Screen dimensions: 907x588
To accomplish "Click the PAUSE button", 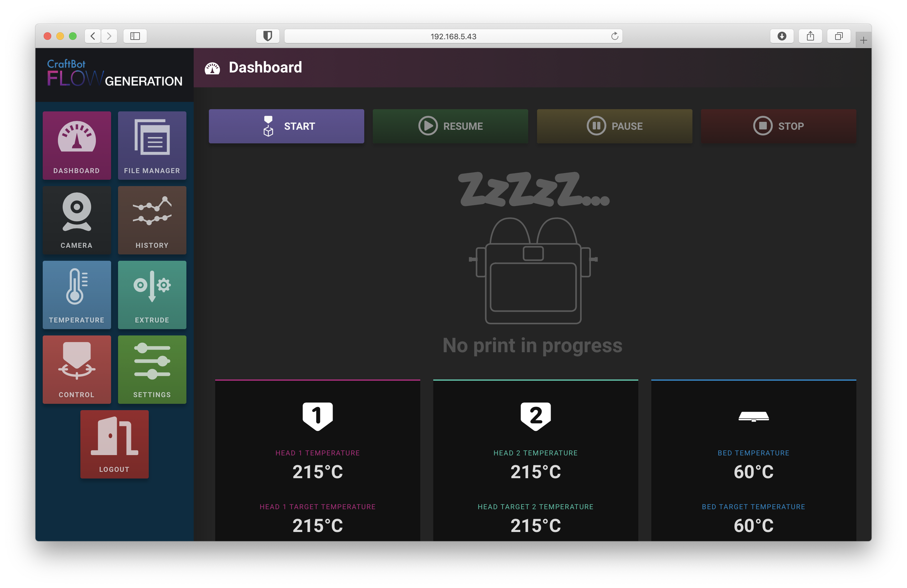I will click(x=614, y=126).
